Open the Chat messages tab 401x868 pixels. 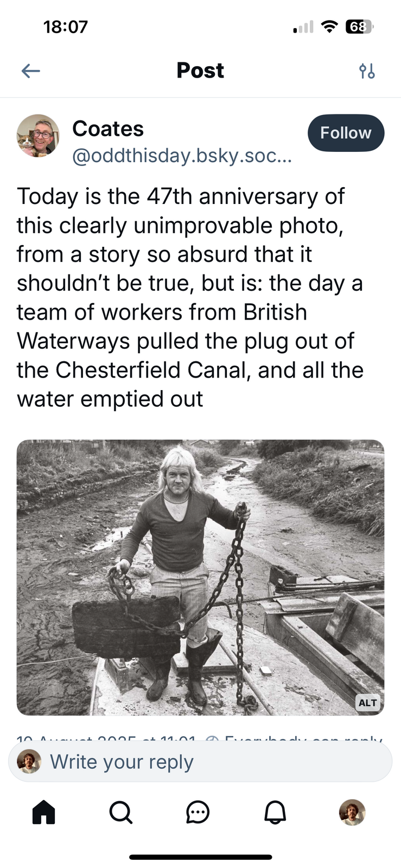(198, 812)
